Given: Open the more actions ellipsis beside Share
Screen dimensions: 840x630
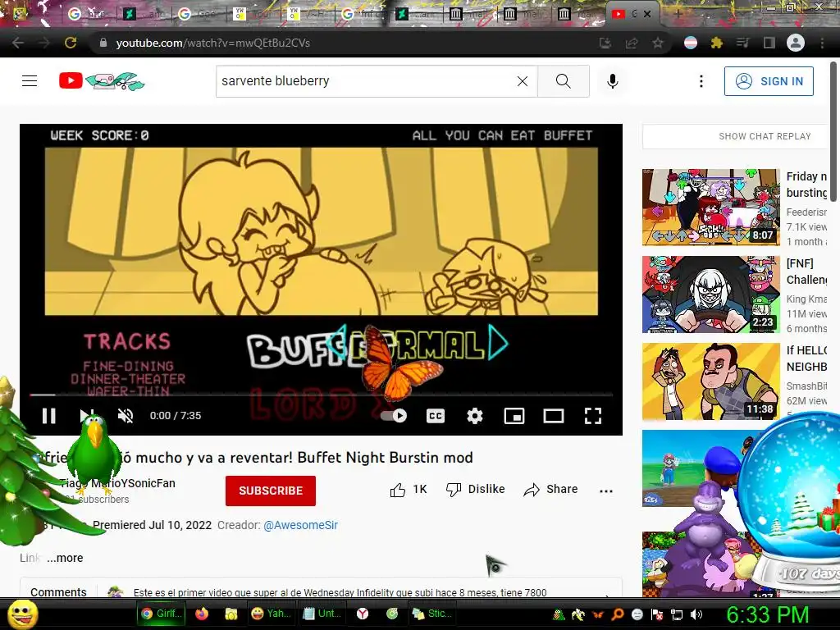Looking at the screenshot, I should click(606, 491).
